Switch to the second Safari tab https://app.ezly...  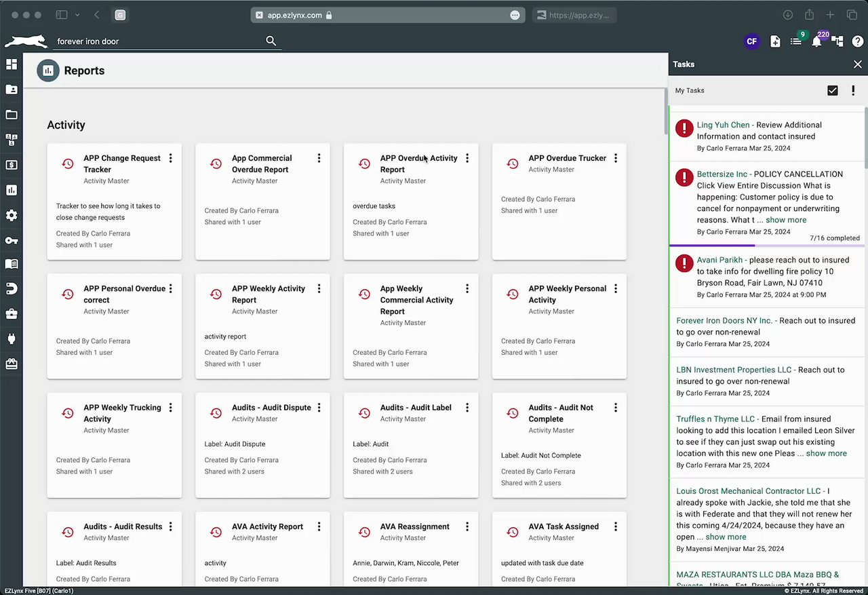click(574, 15)
